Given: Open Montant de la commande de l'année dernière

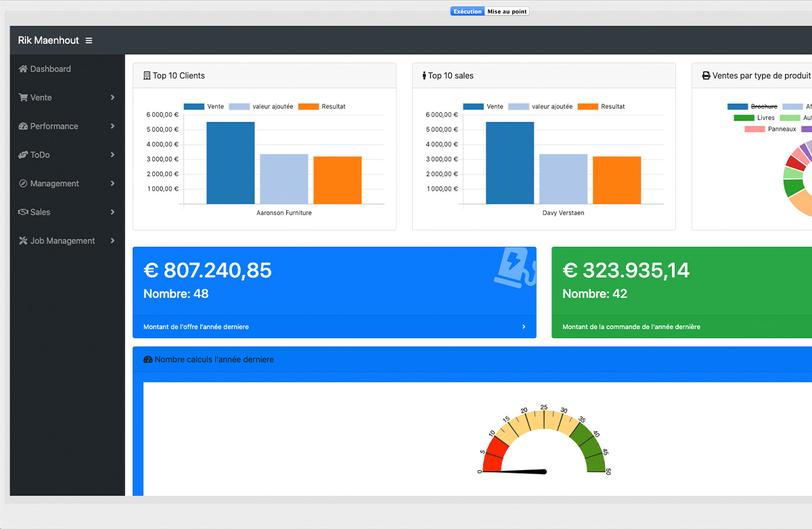Looking at the screenshot, I should [x=631, y=327].
